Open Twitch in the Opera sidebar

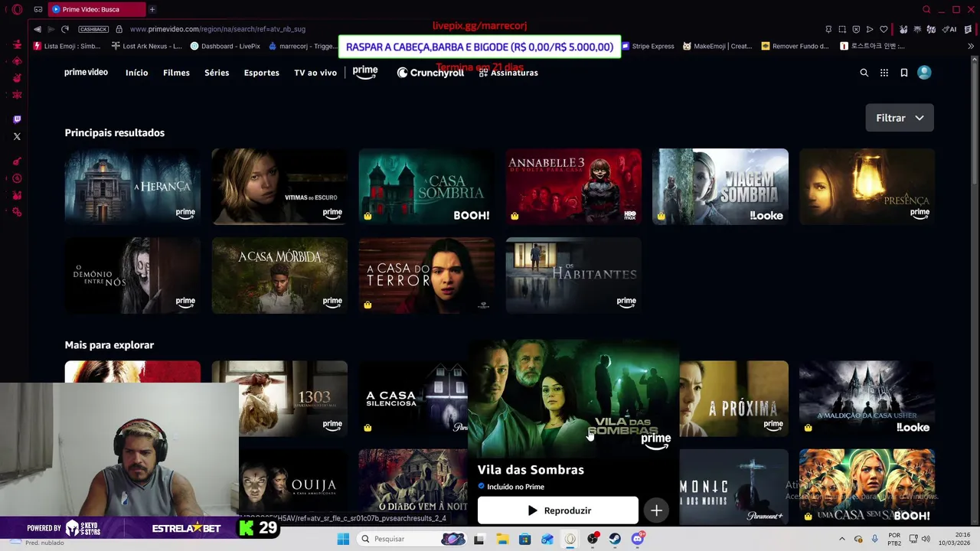(17, 119)
